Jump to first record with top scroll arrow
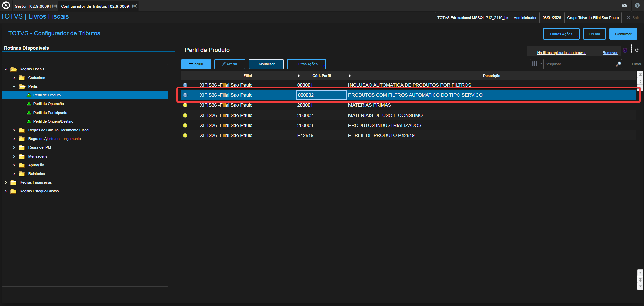Viewport: 644px width, 306px height. click(640, 75)
